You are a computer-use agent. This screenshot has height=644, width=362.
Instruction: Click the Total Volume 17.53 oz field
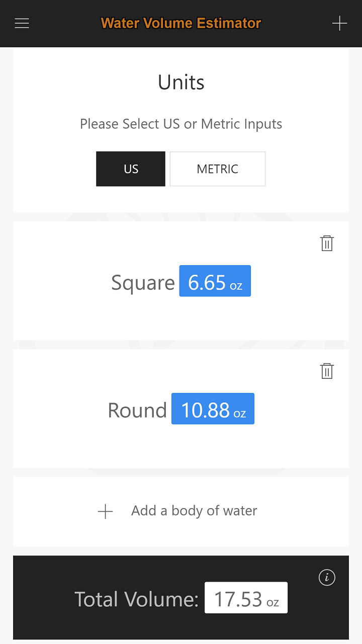(246, 598)
